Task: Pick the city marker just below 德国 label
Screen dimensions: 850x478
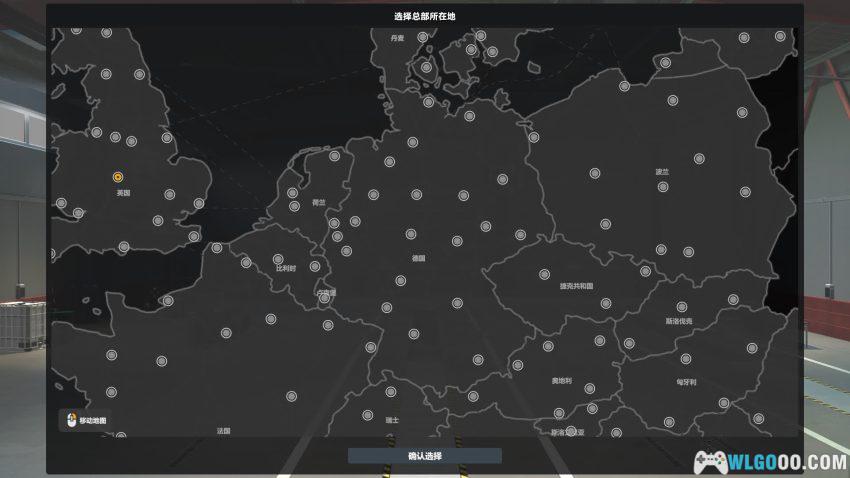Action: (x=400, y=280)
